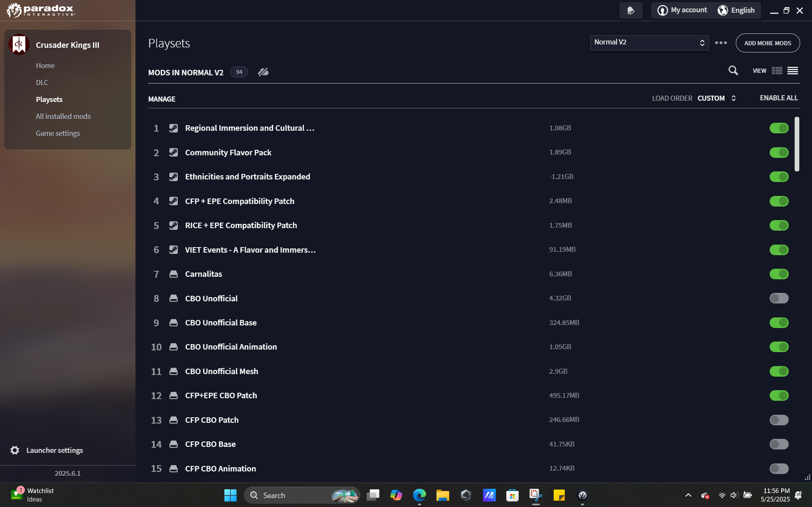The image size is (812, 507).
Task: Disable the RICE + EPE Compatibility Patch
Action: (x=779, y=225)
